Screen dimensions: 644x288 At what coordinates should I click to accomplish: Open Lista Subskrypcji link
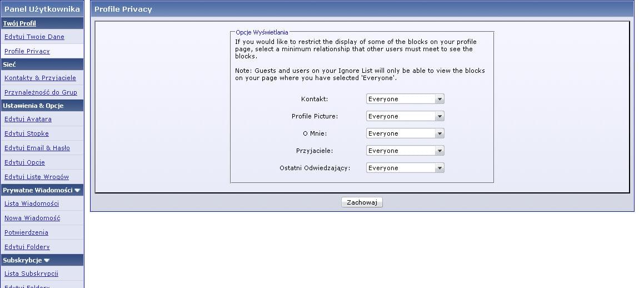pyautogui.click(x=31, y=274)
